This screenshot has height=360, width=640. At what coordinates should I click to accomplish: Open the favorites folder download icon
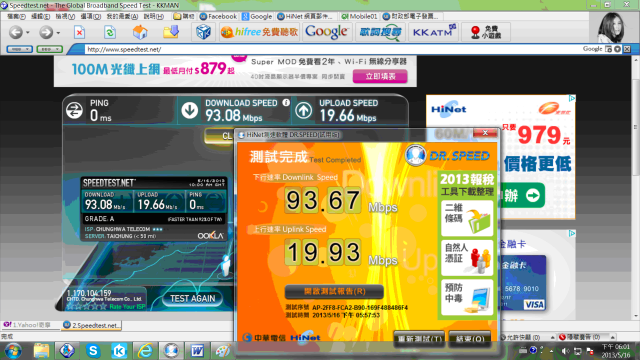[x=171, y=32]
